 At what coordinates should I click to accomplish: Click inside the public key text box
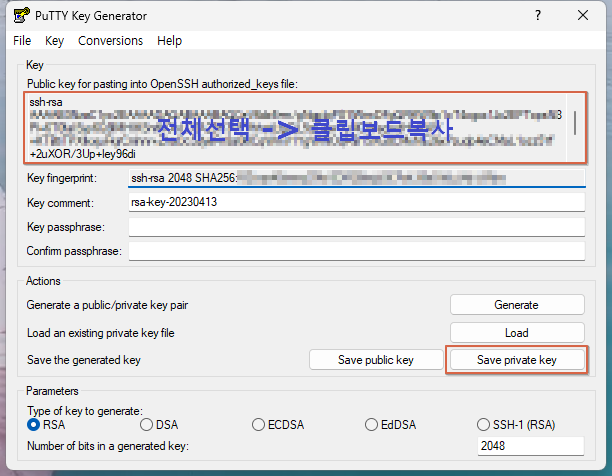pyautogui.click(x=297, y=128)
